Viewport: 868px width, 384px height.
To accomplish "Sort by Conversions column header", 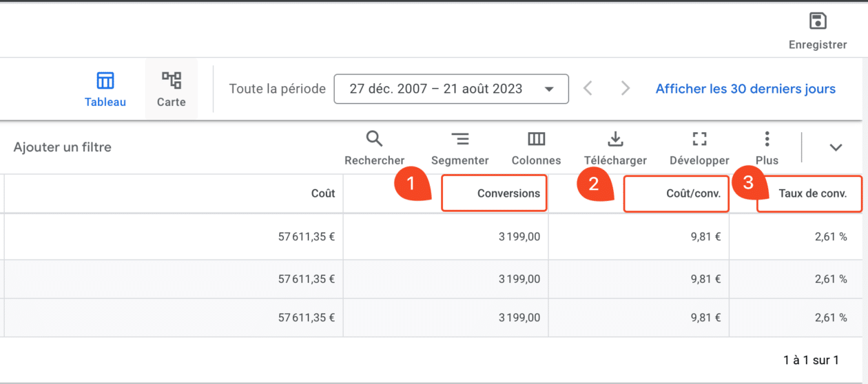I will tap(508, 193).
